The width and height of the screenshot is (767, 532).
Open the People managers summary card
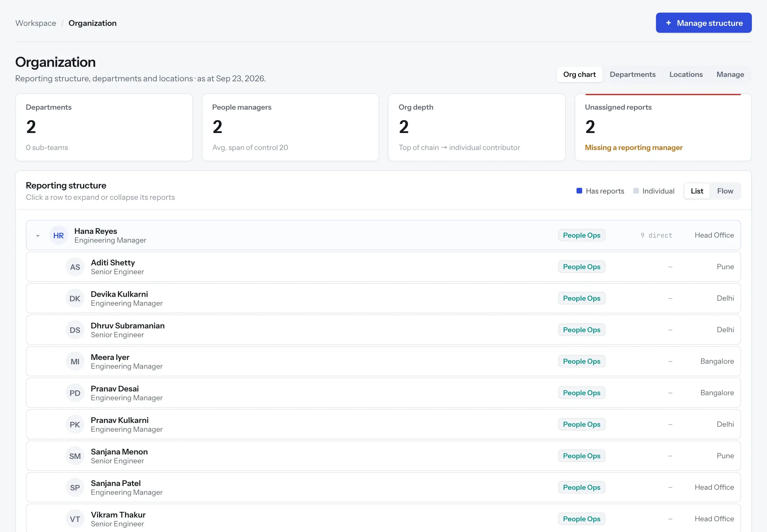290,127
